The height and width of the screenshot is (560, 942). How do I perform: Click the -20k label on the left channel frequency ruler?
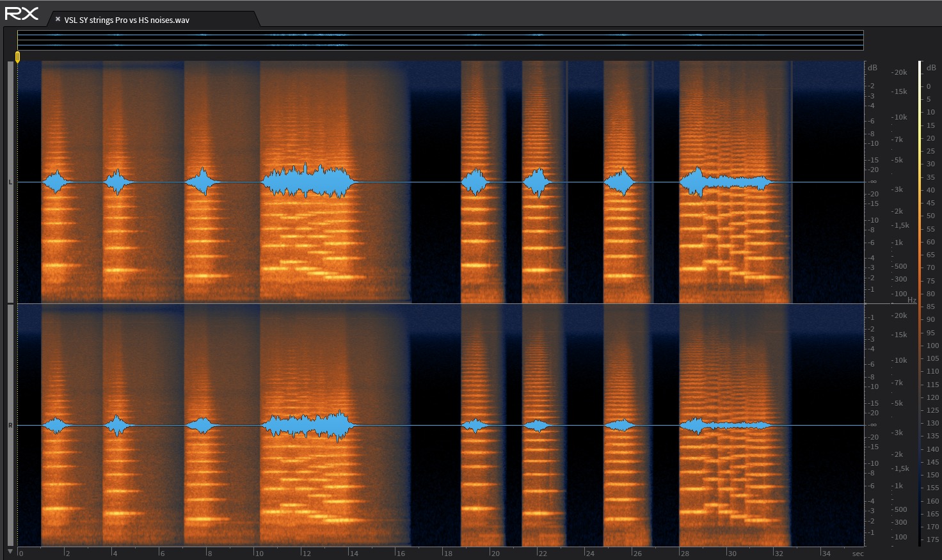[900, 72]
